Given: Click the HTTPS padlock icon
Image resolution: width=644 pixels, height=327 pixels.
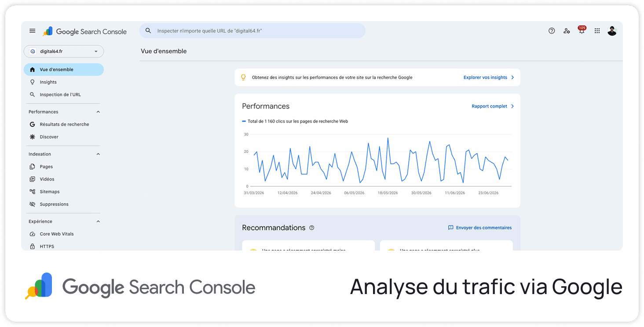Looking at the screenshot, I should 32,247.
